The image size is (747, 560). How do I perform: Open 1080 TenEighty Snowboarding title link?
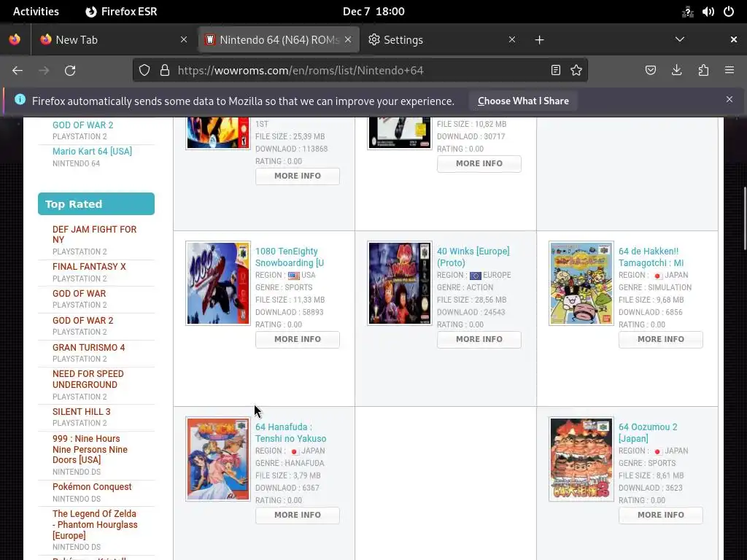(290, 257)
